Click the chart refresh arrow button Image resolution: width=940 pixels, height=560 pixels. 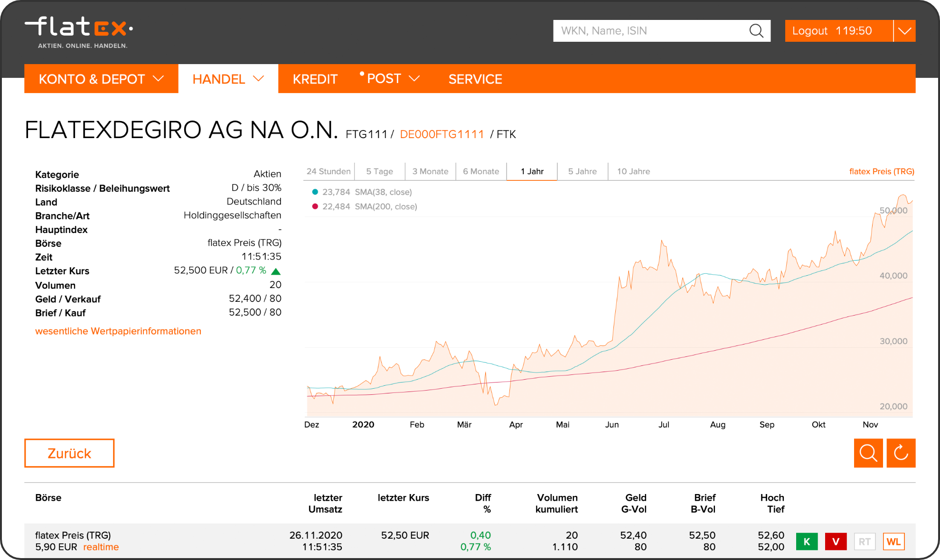pos(901,453)
